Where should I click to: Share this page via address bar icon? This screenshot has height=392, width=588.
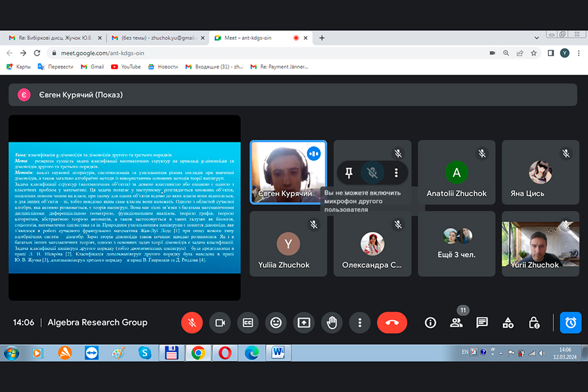pos(520,54)
